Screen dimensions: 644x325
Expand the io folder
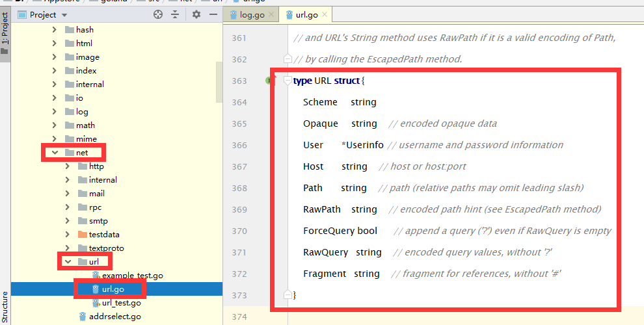click(x=54, y=97)
